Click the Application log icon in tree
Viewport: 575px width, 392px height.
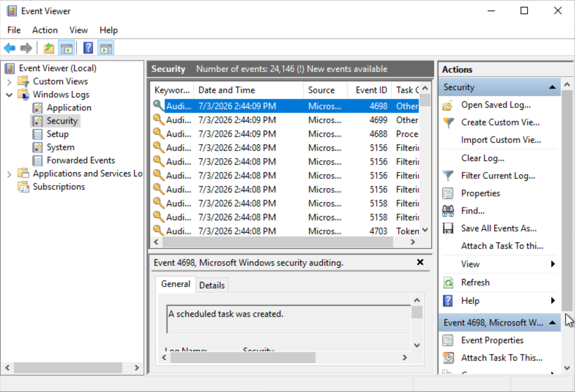pyautogui.click(x=38, y=108)
